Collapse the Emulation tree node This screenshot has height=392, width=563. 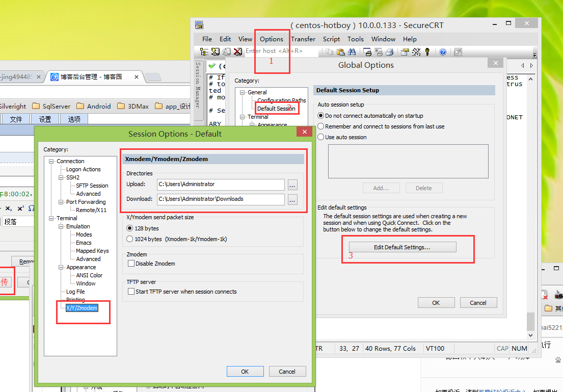pyautogui.click(x=61, y=226)
